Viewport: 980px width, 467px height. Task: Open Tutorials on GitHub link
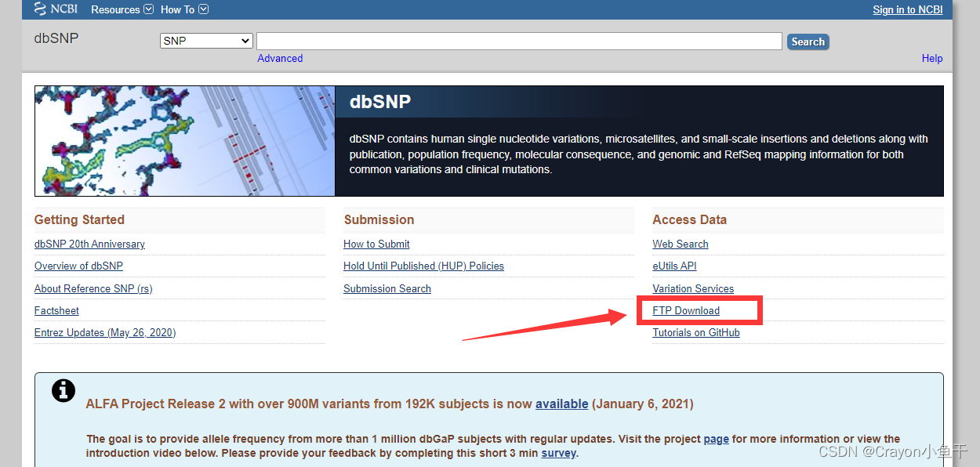pos(696,332)
